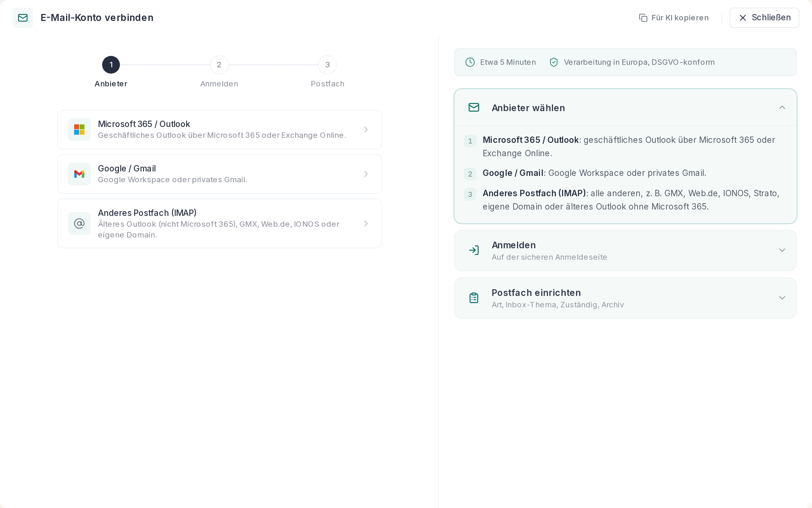Screen dimensions: 812x508
Task: Click the envelope icon in Anbieter wählen header
Action: coord(474,108)
